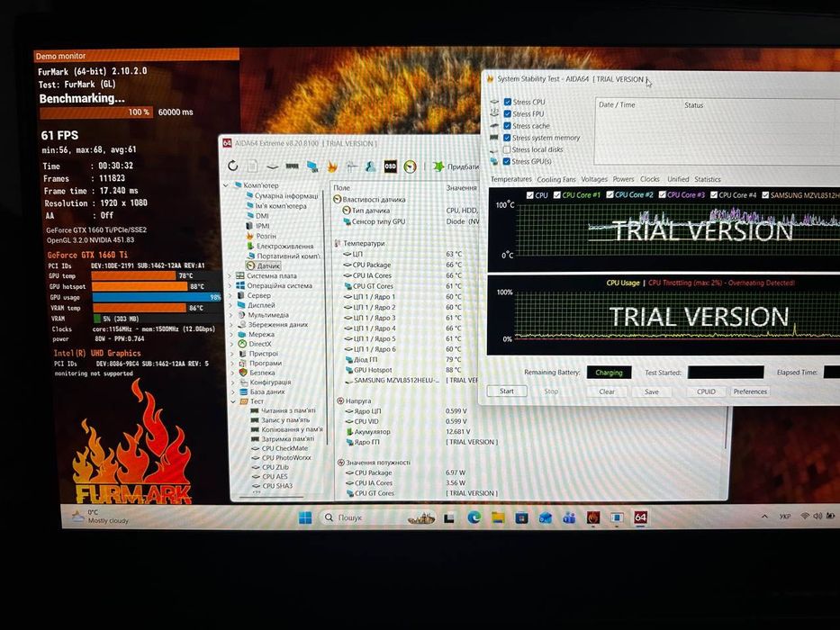Select IPMI in the AIDA64 tree

[263, 226]
